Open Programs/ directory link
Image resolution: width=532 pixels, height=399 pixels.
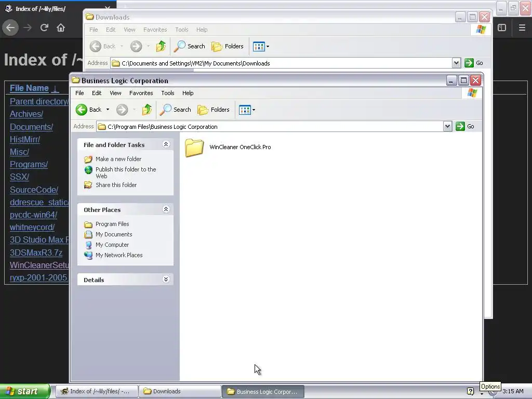pyautogui.click(x=29, y=165)
